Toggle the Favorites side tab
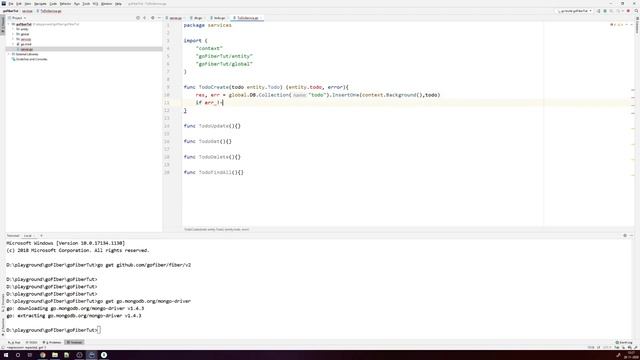Image resolution: width=640 pixels, height=360 pixels. click(x=2, y=327)
